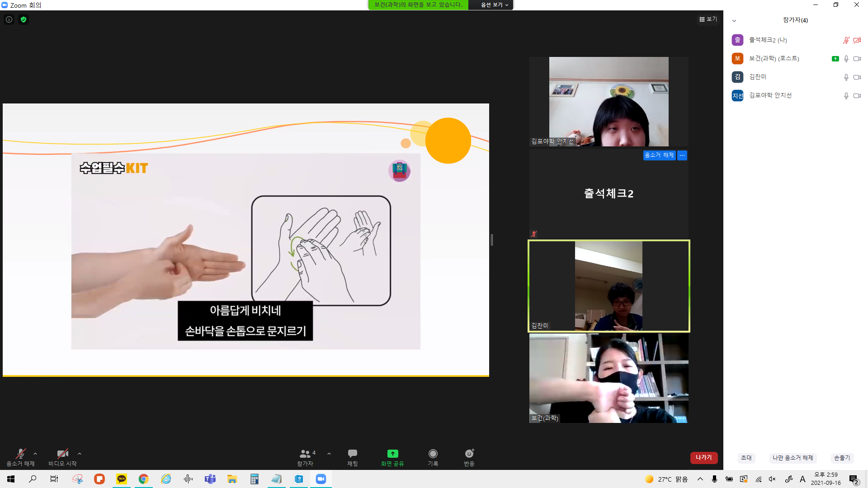Open File Explorer from the taskbar
The width and height of the screenshot is (868, 488).
(232, 479)
